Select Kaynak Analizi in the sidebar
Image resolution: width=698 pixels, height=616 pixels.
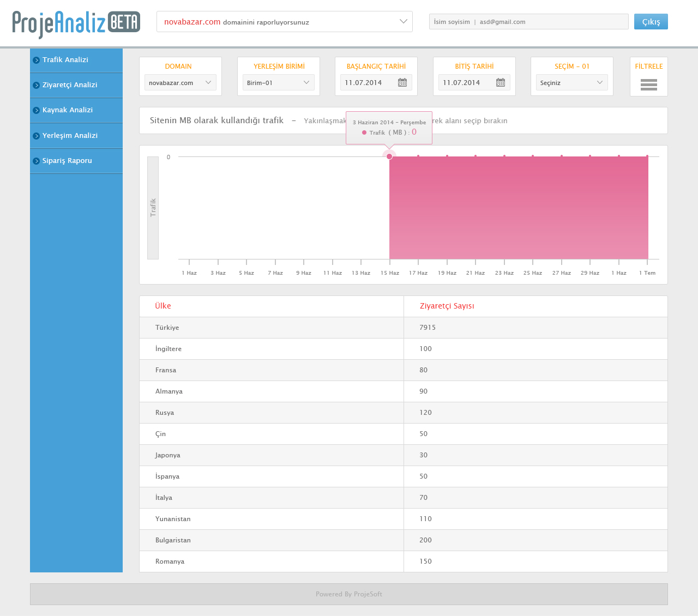click(x=68, y=110)
